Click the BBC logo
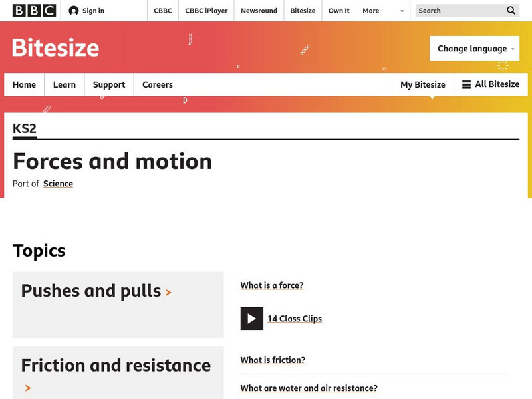Viewport: 532px width, 399px height. pos(34,10)
